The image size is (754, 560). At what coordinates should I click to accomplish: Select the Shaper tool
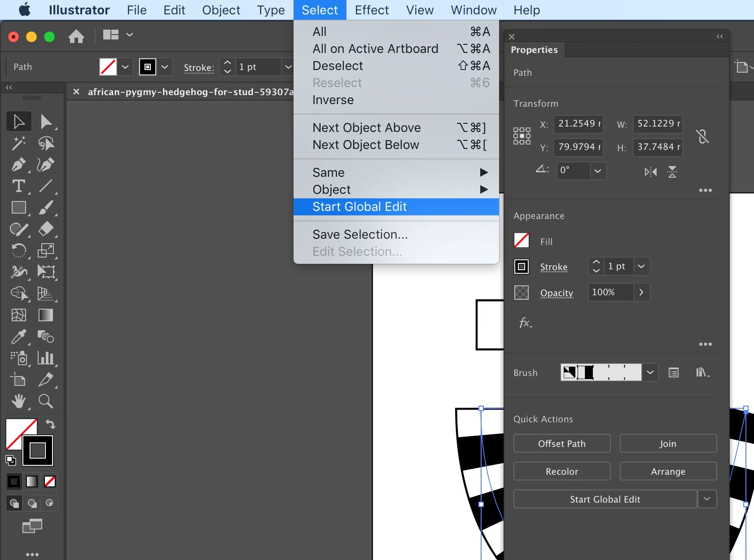coord(19,229)
